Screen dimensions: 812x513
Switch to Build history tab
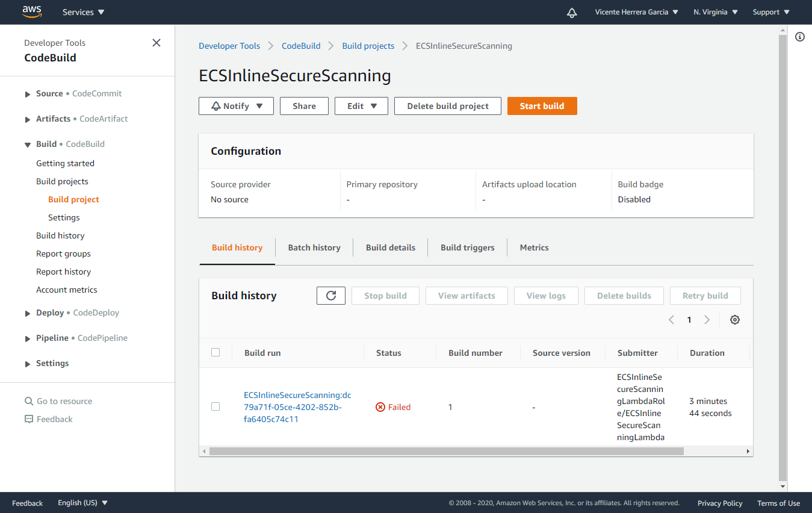[x=237, y=247]
